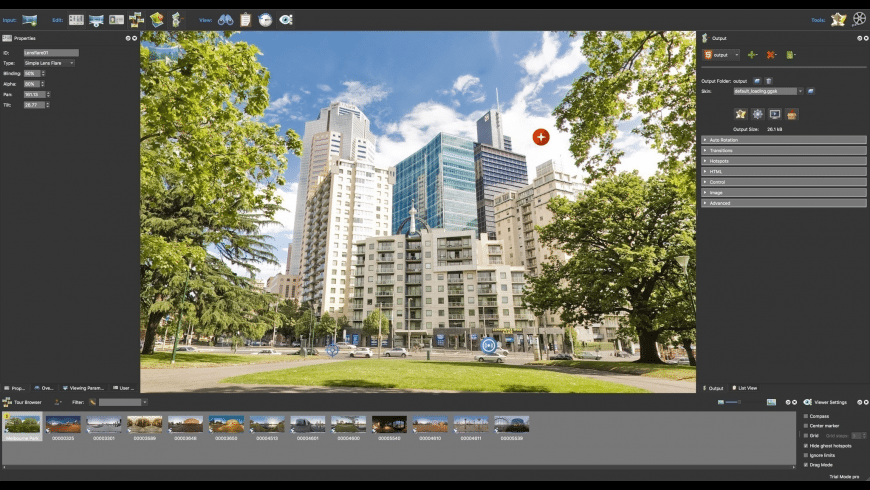The width and height of the screenshot is (870, 490).
Task: Click the red plus hotspot in the panorama
Action: (541, 137)
